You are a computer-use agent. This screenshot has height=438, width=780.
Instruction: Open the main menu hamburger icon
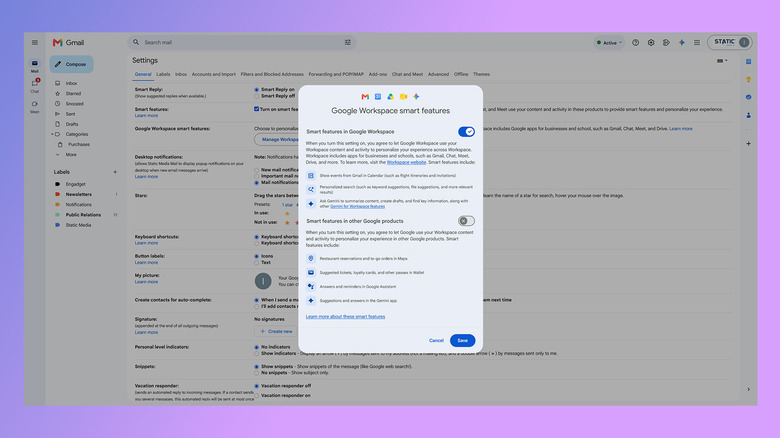(x=35, y=42)
